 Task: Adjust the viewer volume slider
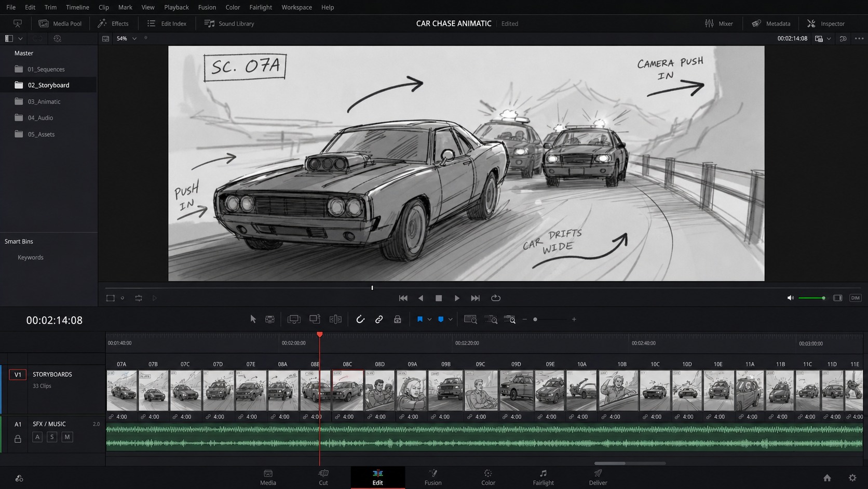tap(812, 298)
